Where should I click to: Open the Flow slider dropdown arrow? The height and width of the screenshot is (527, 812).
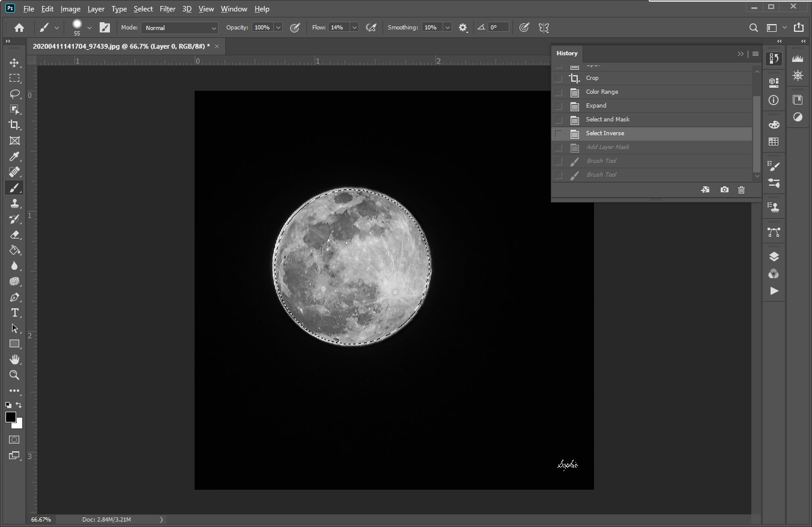pos(354,28)
